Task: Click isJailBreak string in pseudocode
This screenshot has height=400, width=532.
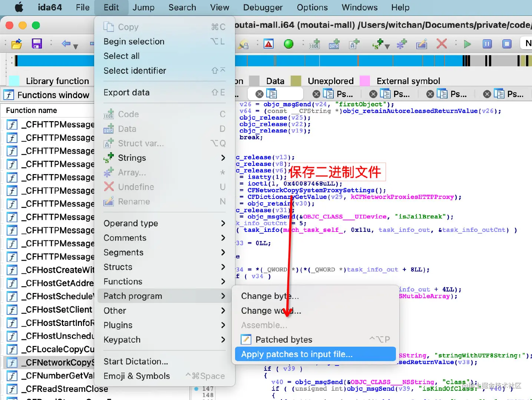Action: coord(420,217)
